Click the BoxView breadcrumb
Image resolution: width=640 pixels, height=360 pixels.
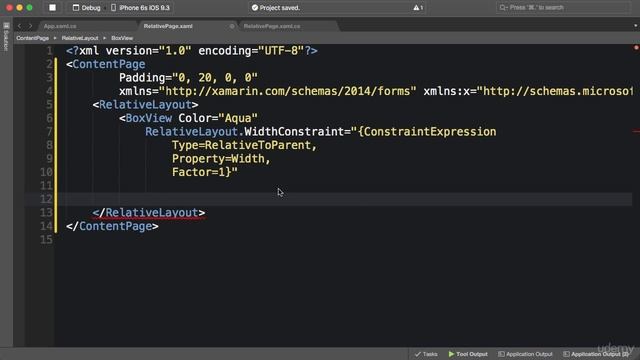[x=122, y=38]
